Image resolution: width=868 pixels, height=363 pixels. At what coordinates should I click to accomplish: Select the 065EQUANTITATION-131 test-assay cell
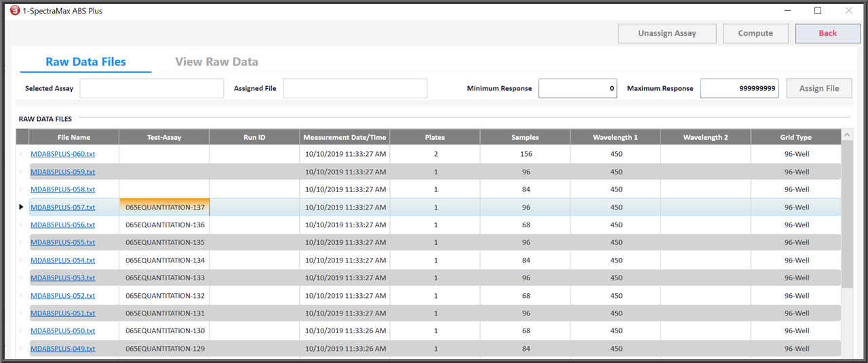coord(164,313)
